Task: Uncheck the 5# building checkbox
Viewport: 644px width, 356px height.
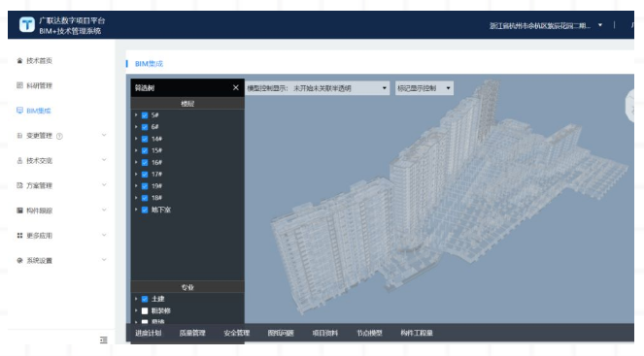Action: [x=145, y=115]
